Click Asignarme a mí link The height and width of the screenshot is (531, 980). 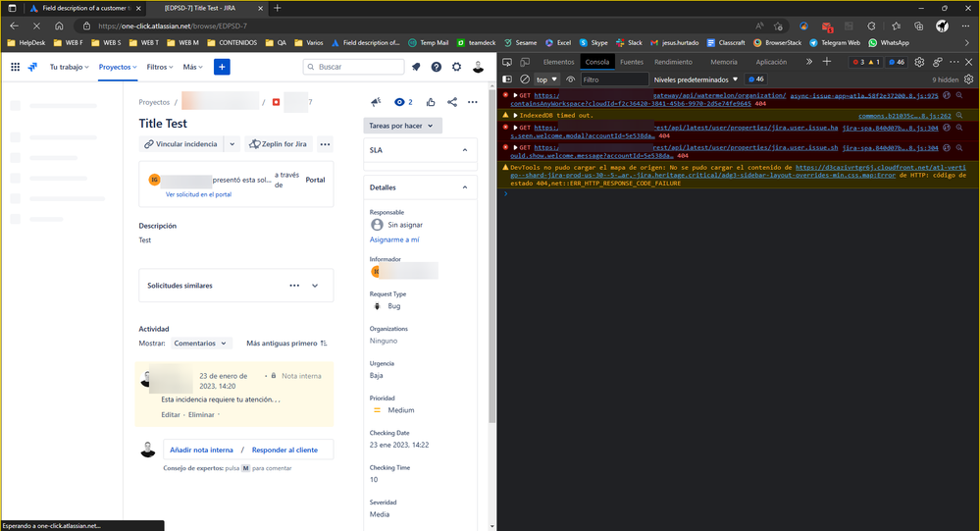point(394,239)
